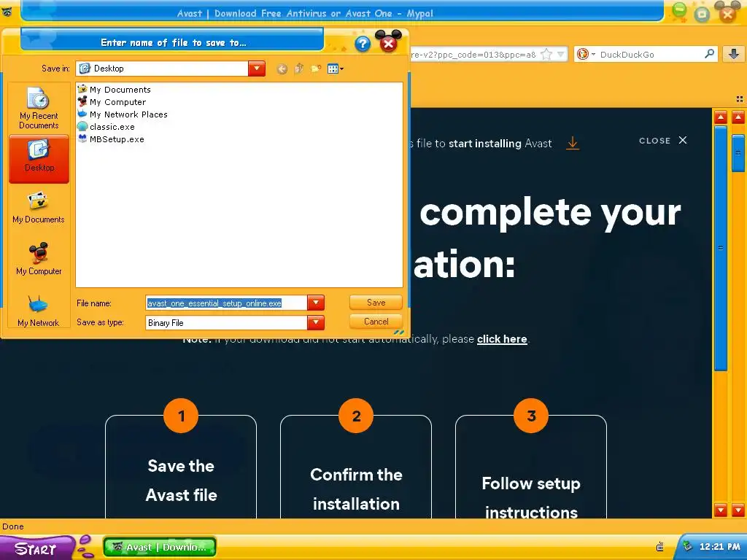The width and height of the screenshot is (747, 560).
Task: Select My Computer in the file list
Action: 112,102
